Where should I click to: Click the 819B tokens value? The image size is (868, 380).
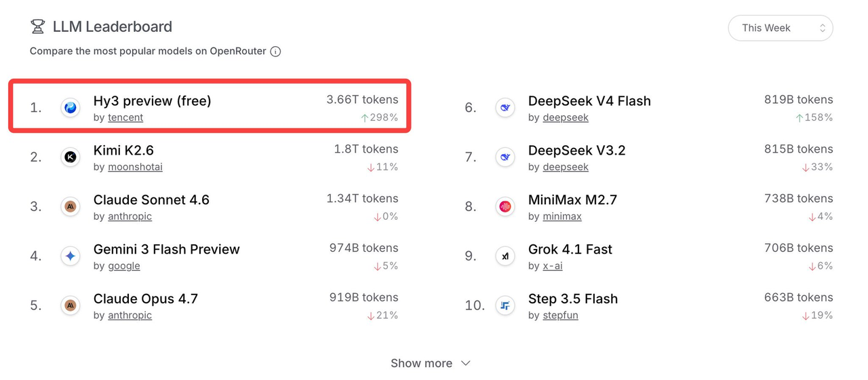click(x=799, y=100)
